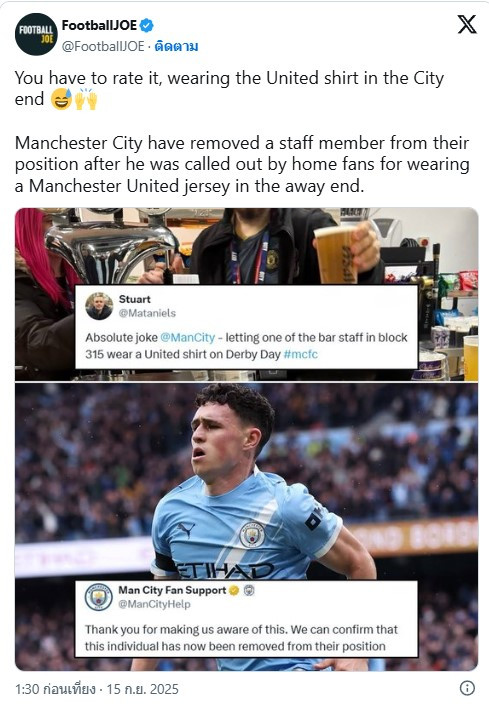This screenshot has height=706, width=489.
Task: Open the FootballJOE display name
Action: 99,25
